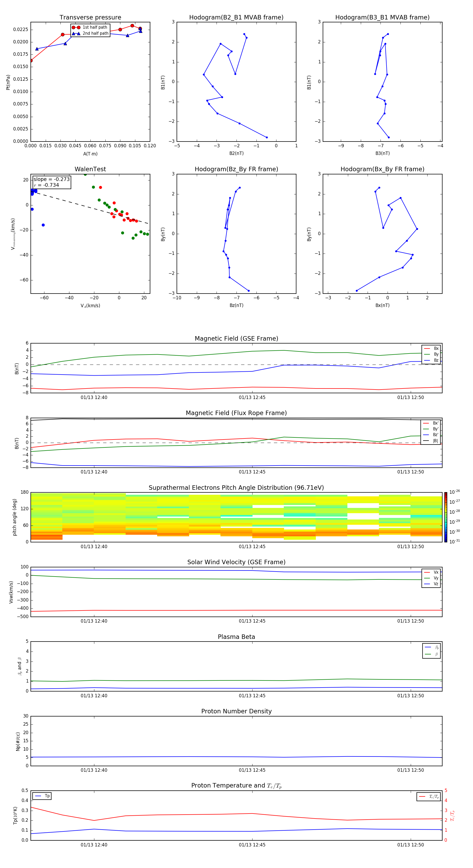This screenshot has height=868, width=473.
Task: Click the 'Vy' legend entry in velocity plot
Action: coord(431,578)
